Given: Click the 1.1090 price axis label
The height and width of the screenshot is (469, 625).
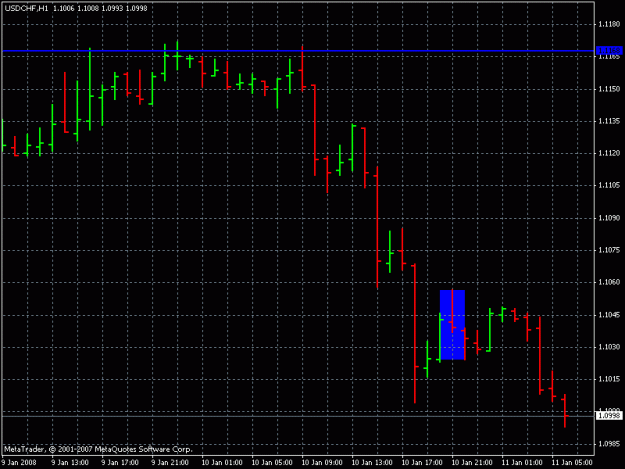Looking at the screenshot, I should (609, 218).
